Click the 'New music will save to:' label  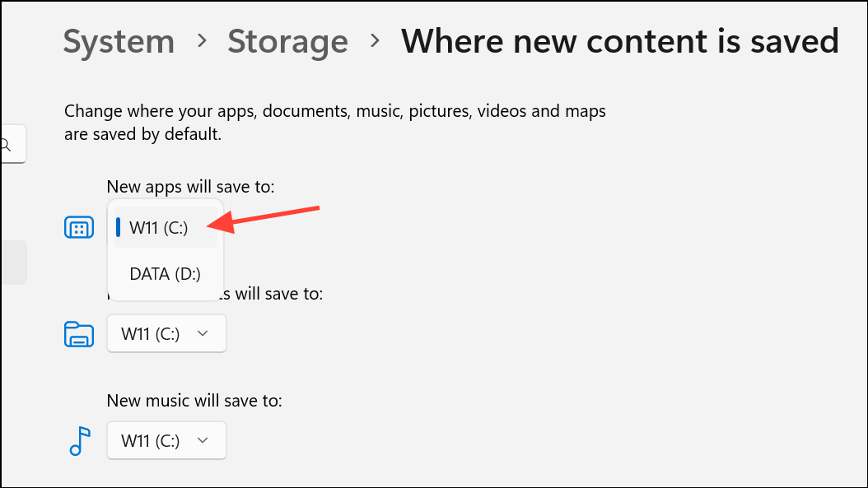[x=194, y=400]
